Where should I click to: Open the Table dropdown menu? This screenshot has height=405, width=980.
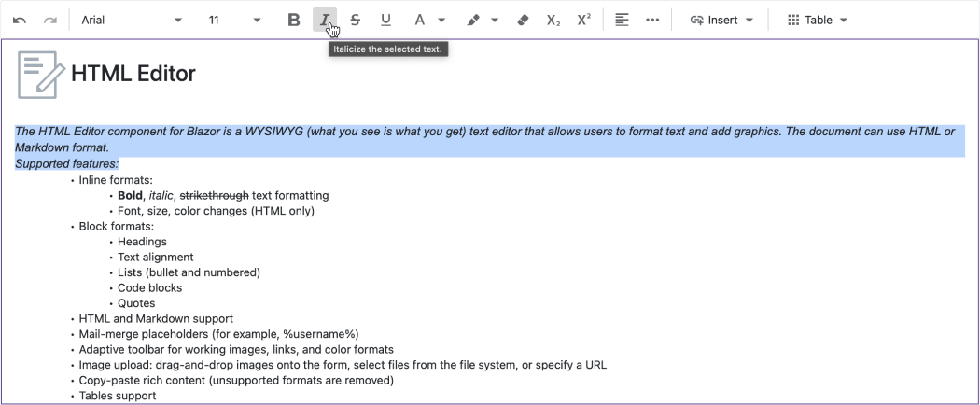point(817,20)
